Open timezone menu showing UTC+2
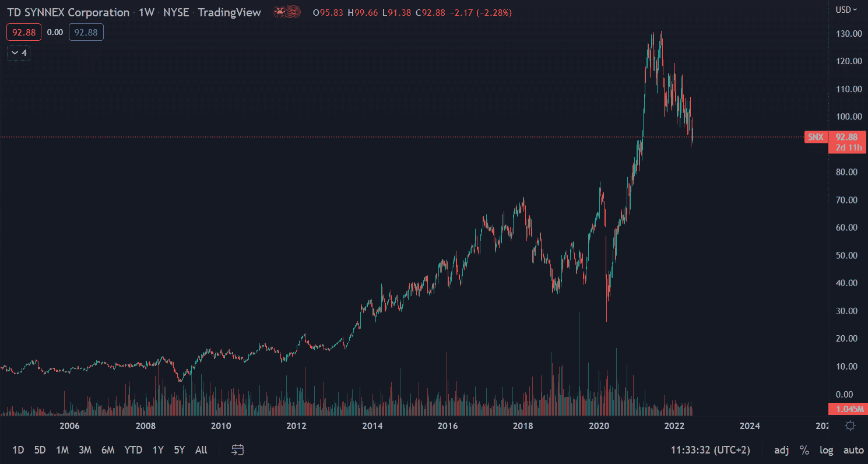The image size is (868, 464). 710,450
